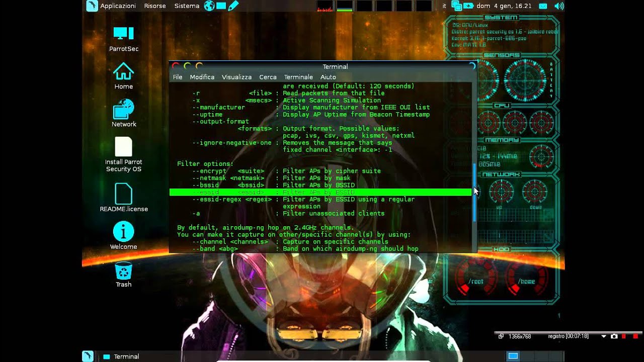
Task: Open the date and time clock
Action: click(x=504, y=6)
